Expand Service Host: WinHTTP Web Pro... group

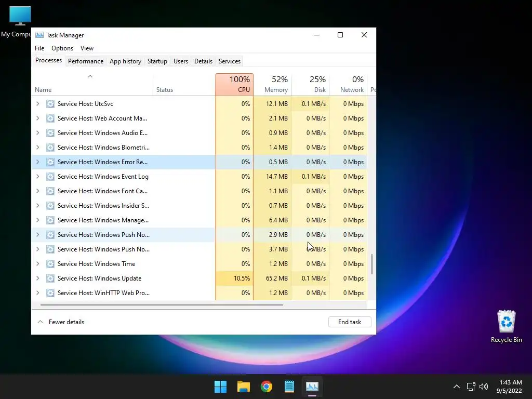point(37,293)
